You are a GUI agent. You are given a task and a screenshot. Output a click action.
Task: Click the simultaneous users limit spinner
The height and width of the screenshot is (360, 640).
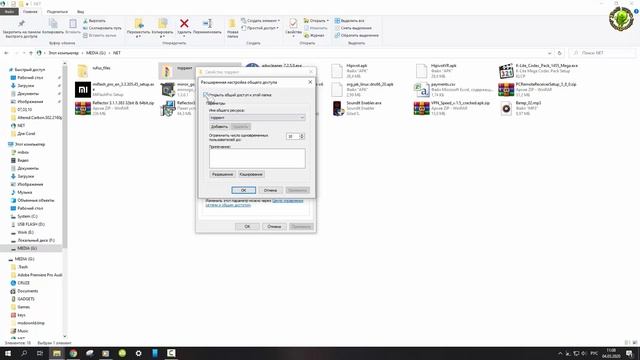tap(302, 136)
